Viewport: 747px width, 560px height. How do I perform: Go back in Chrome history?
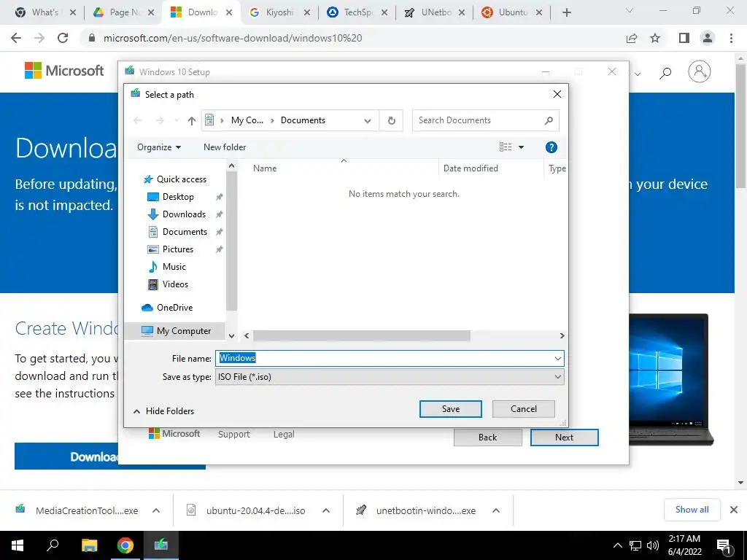point(16,38)
